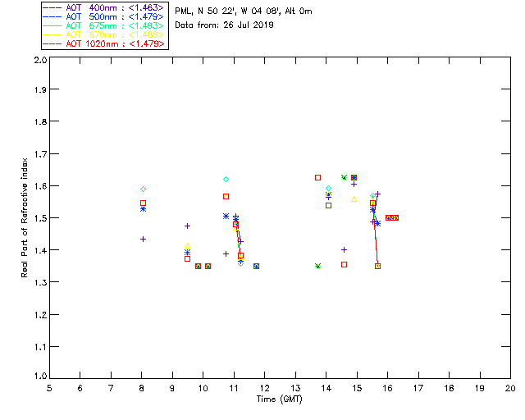Click the AOT 500nm legend entry
This screenshot has height=420, width=525.
[104, 16]
